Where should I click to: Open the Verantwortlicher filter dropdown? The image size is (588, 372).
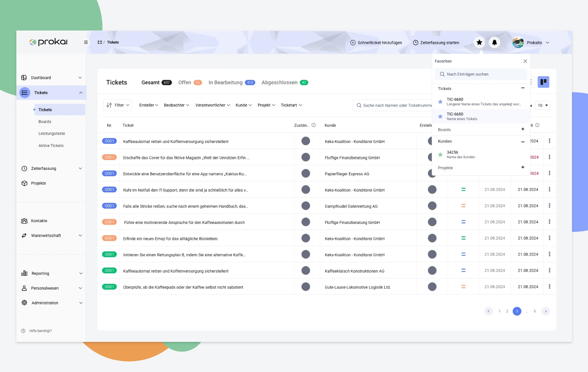pos(213,105)
